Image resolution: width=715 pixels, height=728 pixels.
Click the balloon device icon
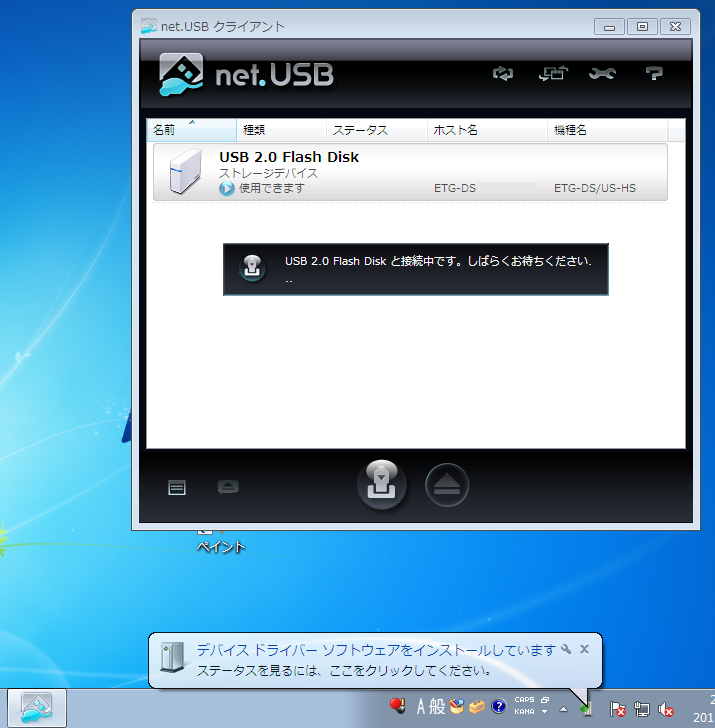tap(172, 657)
